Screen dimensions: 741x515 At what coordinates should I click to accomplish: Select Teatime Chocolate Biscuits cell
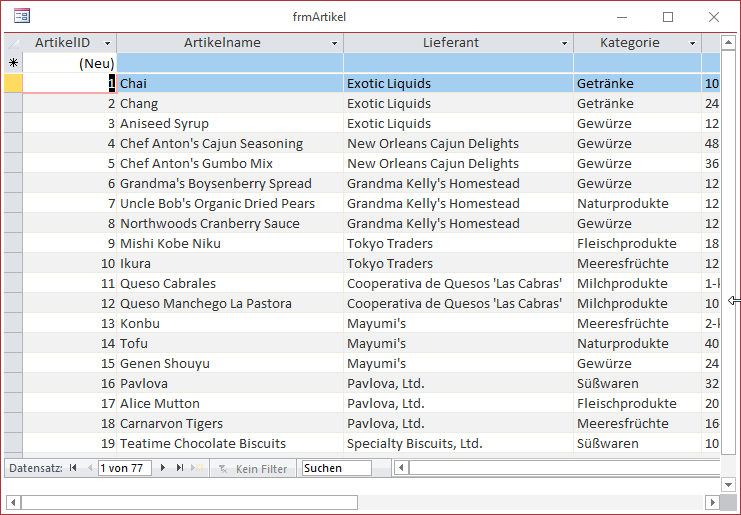(230, 443)
